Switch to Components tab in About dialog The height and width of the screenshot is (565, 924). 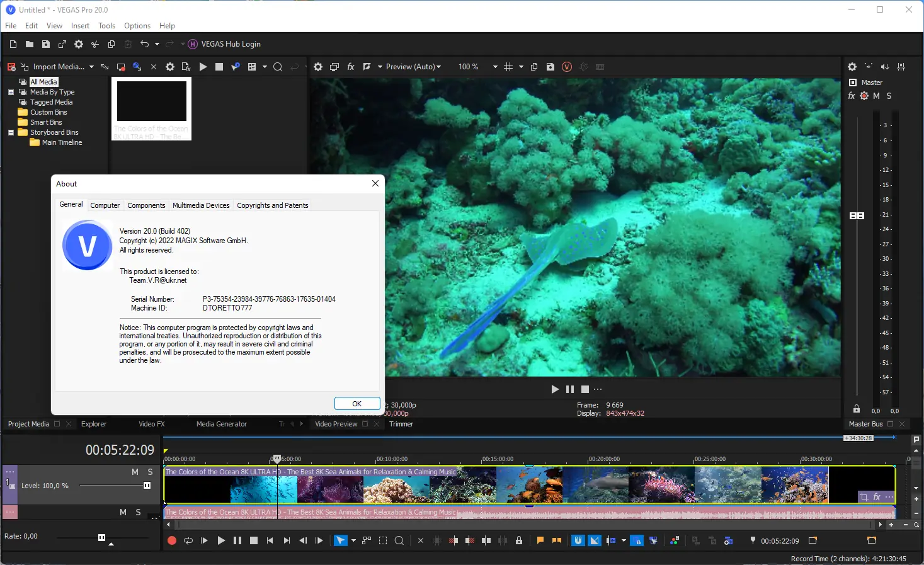tap(146, 205)
